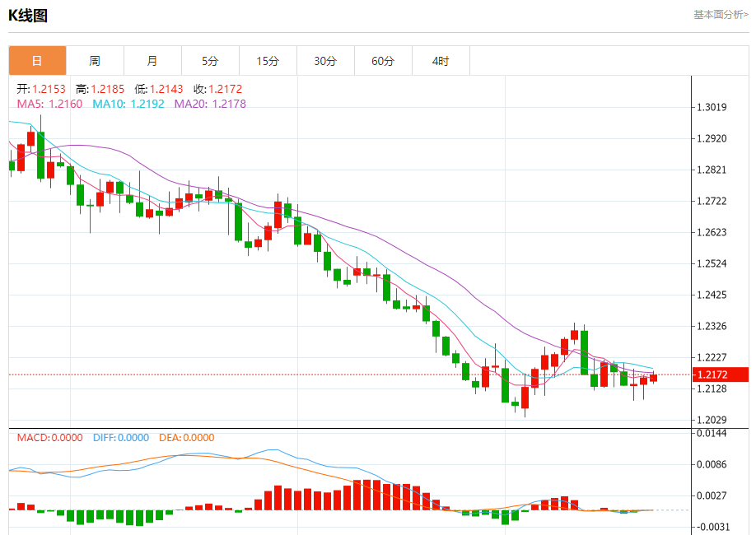756x535 pixels.
Task: Click the 1.2227 price axis label
Action: click(x=712, y=357)
